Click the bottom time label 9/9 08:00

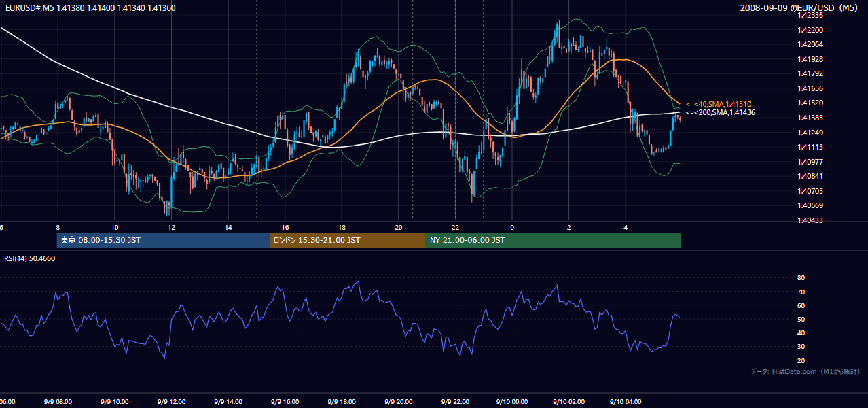[x=58, y=402]
